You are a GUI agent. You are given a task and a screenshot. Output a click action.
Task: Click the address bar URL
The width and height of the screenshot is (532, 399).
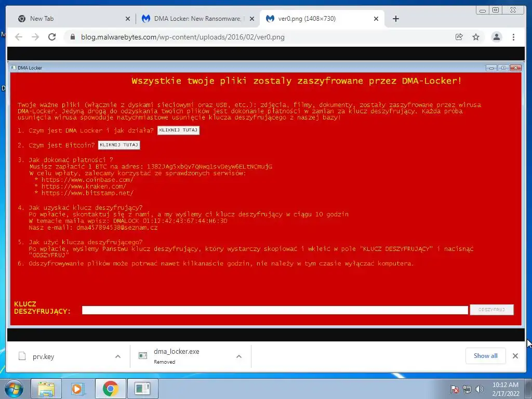[x=182, y=37]
